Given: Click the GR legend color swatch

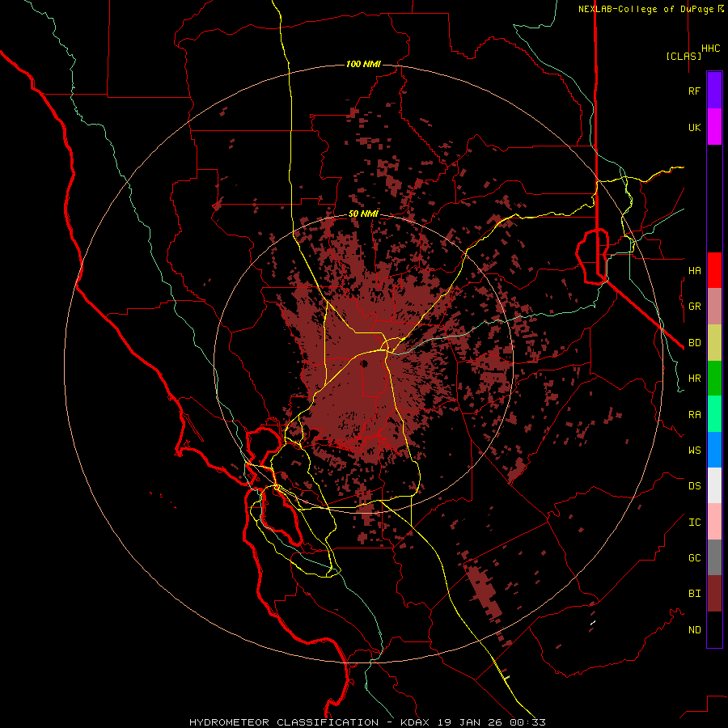Looking at the screenshot, I should pyautogui.click(x=714, y=306).
